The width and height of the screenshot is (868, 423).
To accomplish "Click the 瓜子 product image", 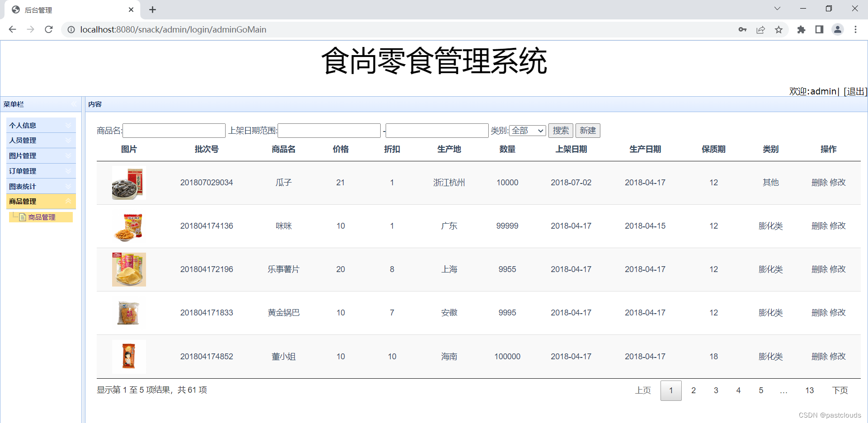I will (129, 183).
